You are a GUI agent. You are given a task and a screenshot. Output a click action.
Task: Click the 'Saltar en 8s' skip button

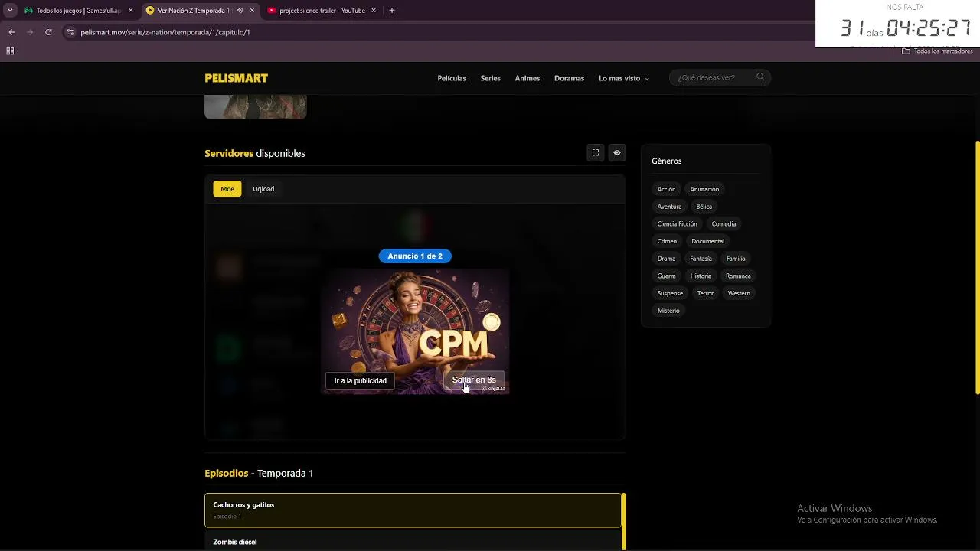(x=474, y=380)
